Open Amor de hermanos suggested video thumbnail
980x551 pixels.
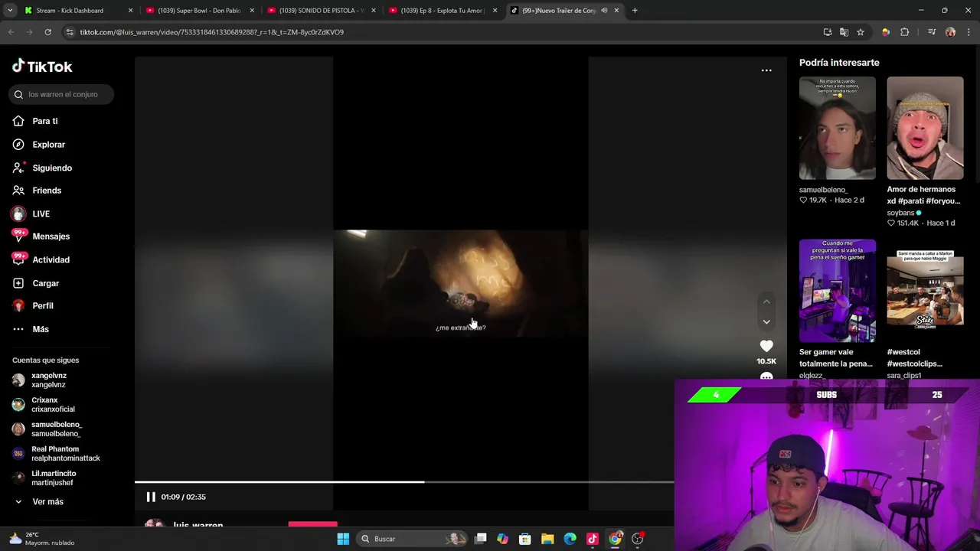925,128
